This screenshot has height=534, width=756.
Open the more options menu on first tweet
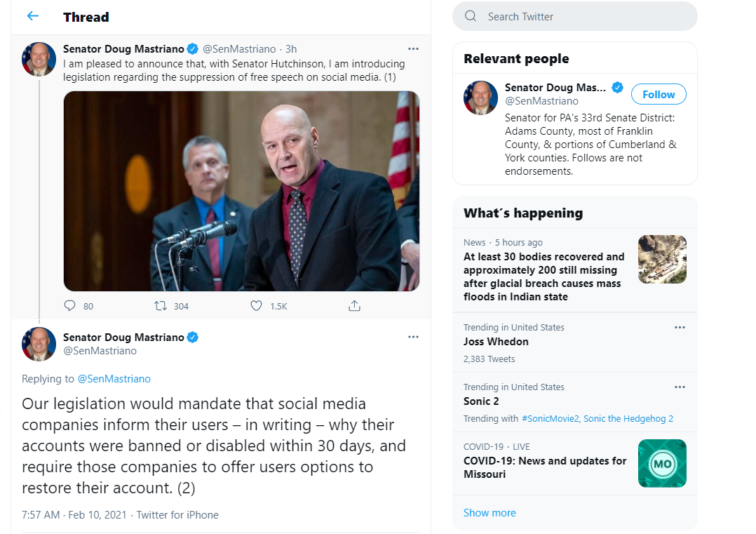[413, 48]
